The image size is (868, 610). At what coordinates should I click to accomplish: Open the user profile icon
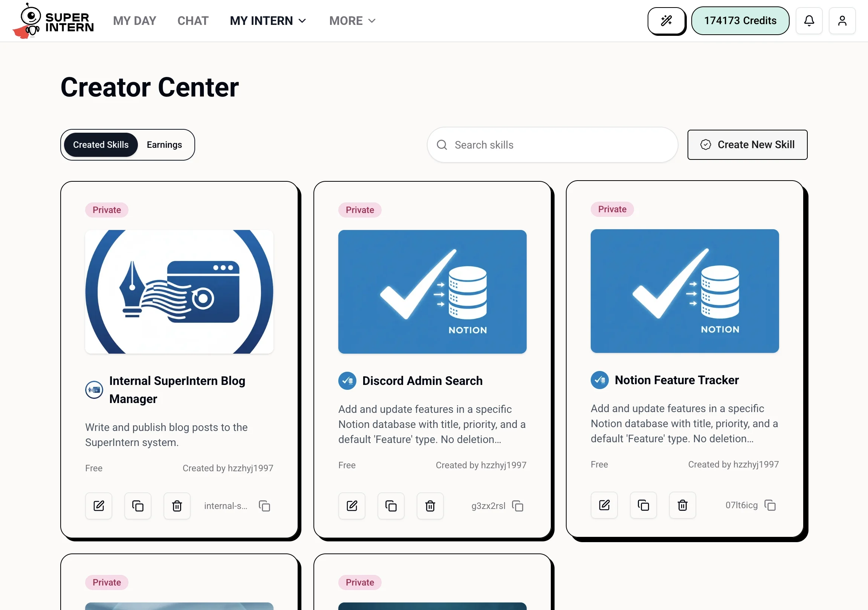pyautogui.click(x=842, y=21)
